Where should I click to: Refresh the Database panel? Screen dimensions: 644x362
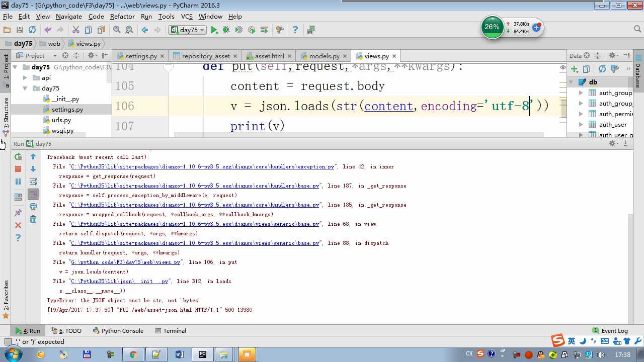tap(602, 69)
